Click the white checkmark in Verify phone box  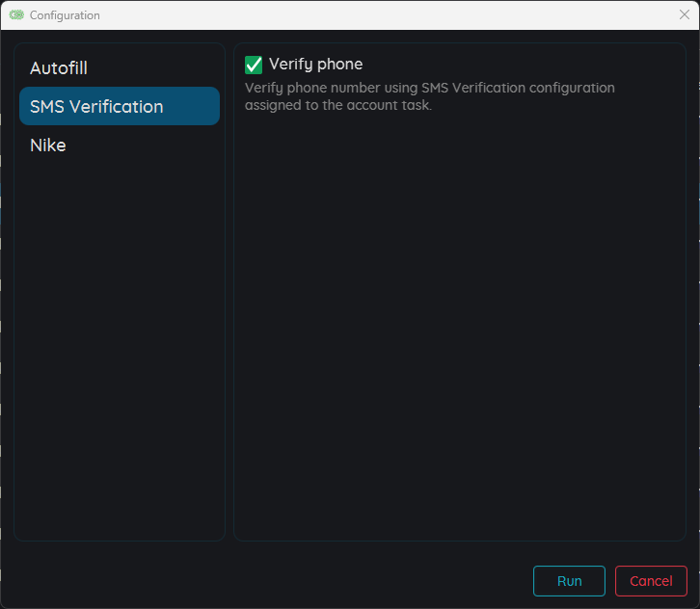254,65
